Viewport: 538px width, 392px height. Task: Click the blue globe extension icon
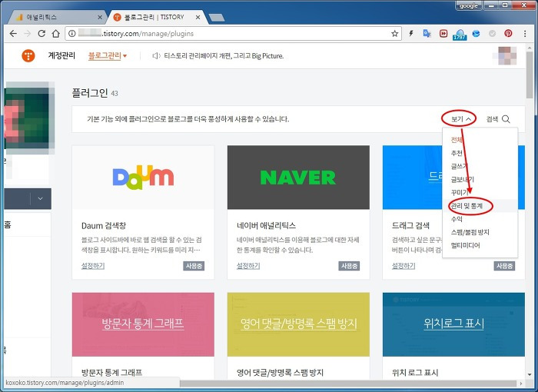(x=476, y=33)
